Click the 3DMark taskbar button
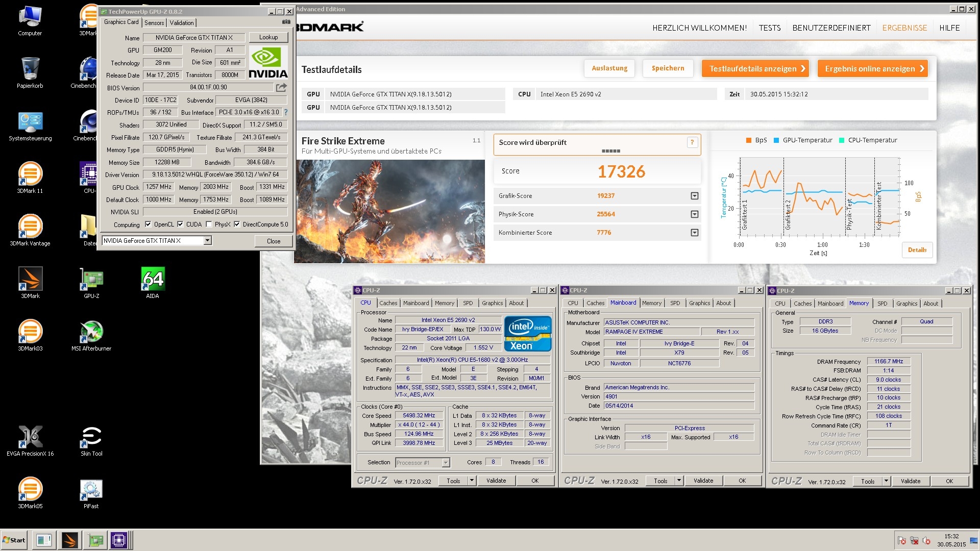Viewport: 980px width, 551px height. coord(69,540)
